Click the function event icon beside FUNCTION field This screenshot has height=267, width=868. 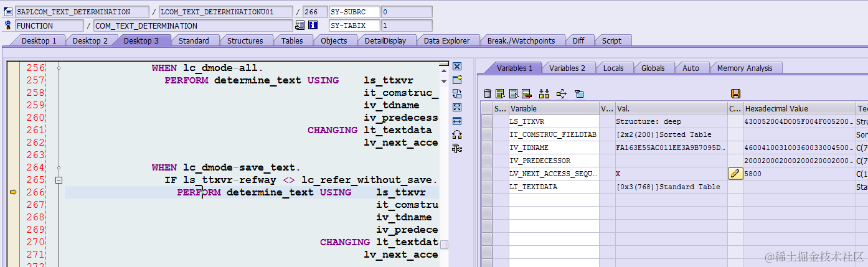pos(8,26)
